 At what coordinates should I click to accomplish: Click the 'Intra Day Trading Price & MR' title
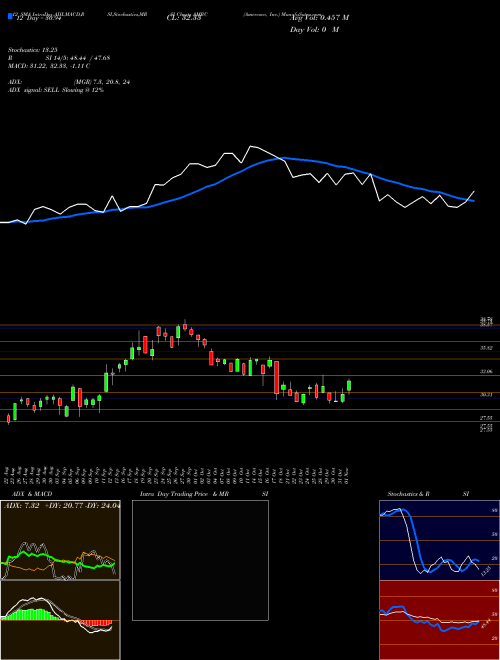tap(184, 494)
